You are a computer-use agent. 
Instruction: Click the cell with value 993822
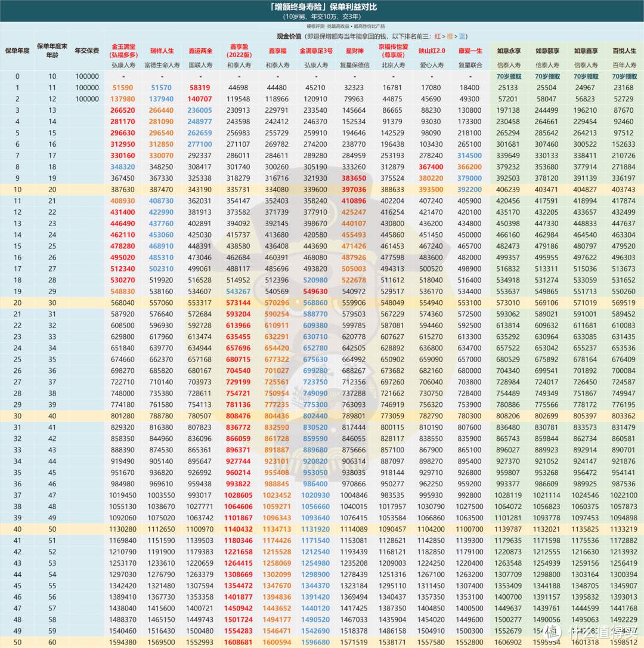[x=239, y=484]
